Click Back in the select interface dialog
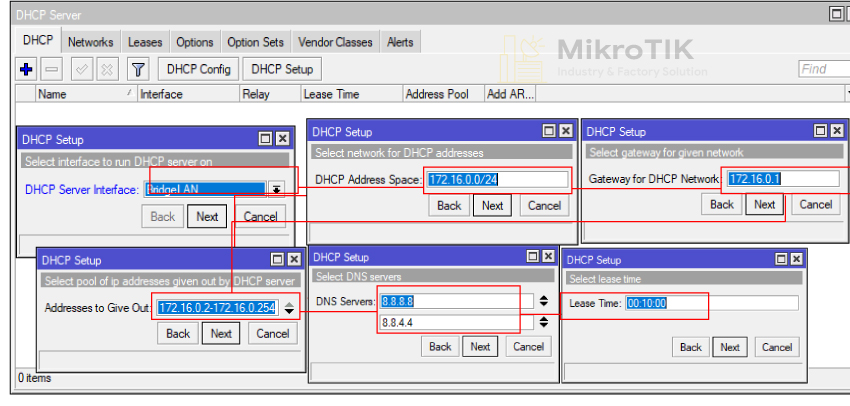The width and height of the screenshot is (850, 406). [x=162, y=216]
